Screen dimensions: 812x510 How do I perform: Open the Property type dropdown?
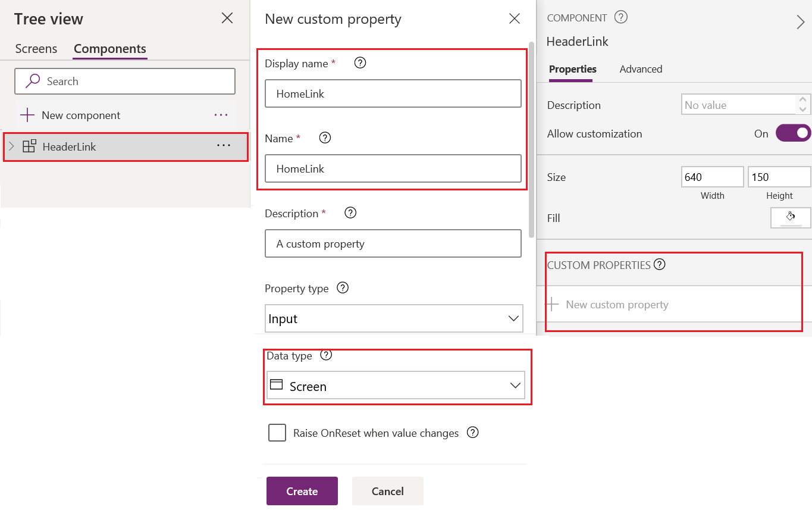pos(394,318)
